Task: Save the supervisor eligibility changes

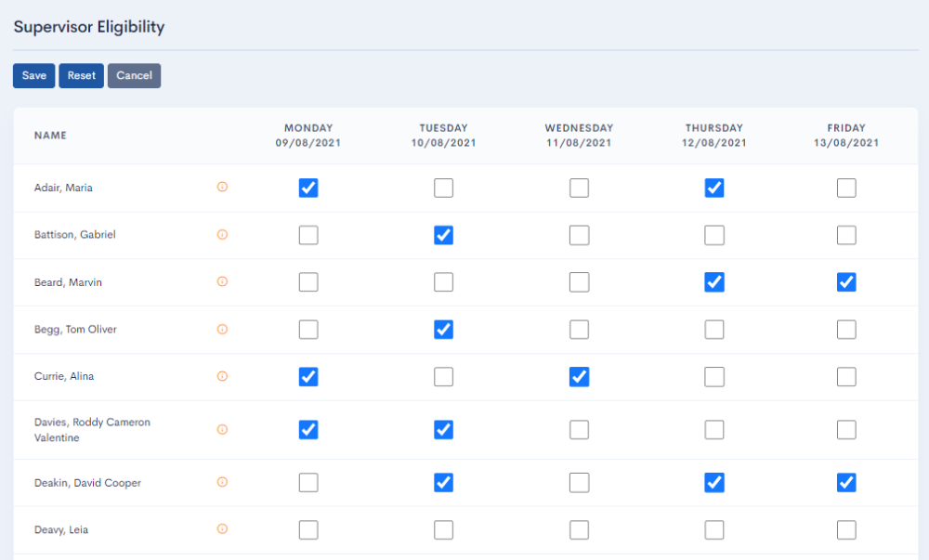Action: 34,76
